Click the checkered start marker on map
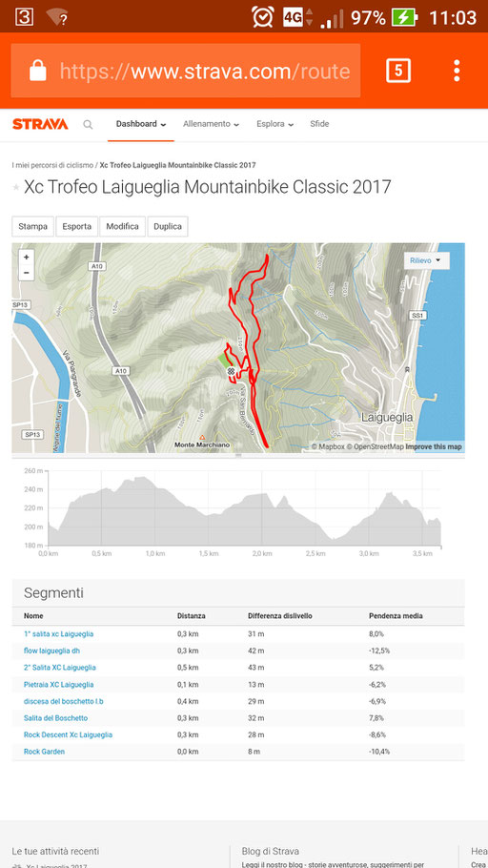Screen dimensions: 488x868 pyautogui.click(x=231, y=372)
